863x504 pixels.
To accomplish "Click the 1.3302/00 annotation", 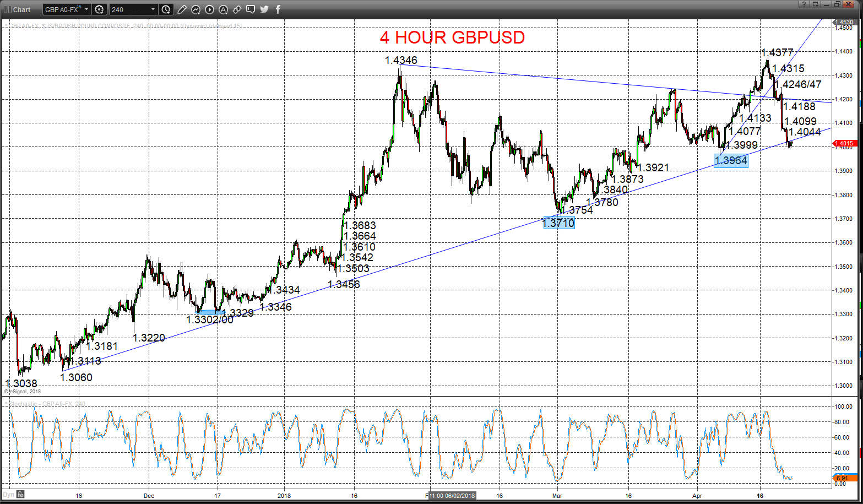I will click(x=209, y=320).
